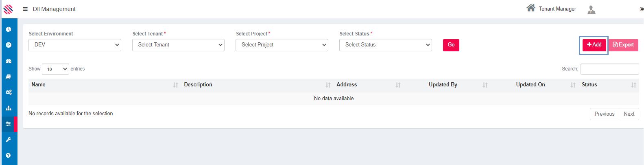Expand the Select Tenant dropdown

point(178,45)
